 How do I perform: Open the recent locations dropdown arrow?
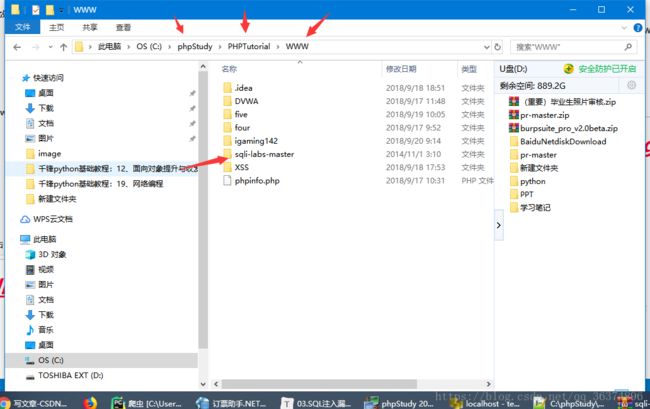50,47
